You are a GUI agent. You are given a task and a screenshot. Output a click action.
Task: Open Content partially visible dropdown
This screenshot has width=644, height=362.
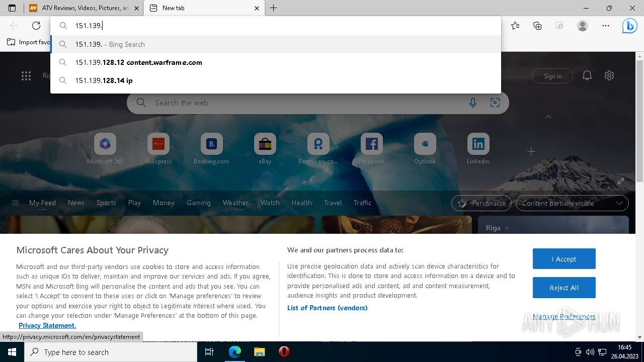coord(572,203)
